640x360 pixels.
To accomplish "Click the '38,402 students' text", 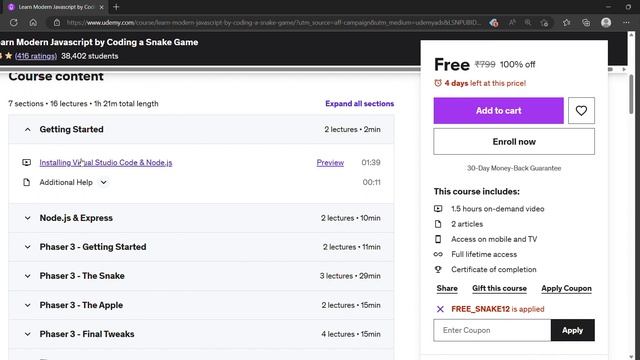I will [x=89, y=56].
